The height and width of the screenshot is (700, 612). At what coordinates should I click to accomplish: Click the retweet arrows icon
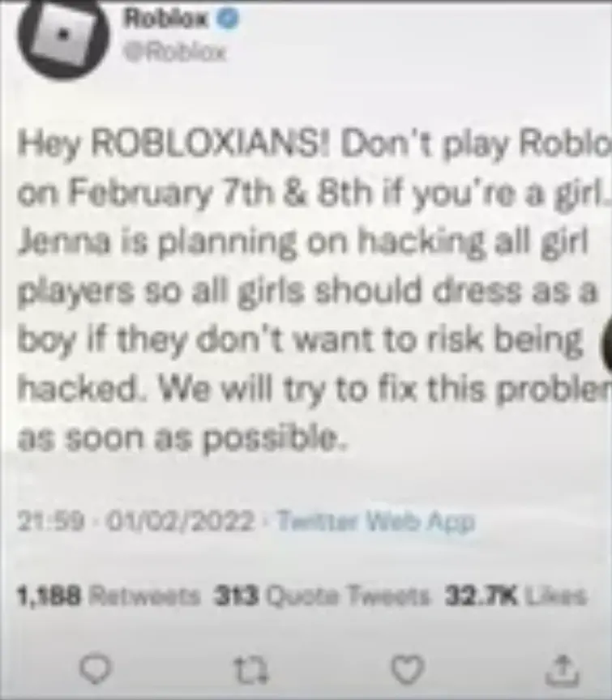(x=252, y=670)
